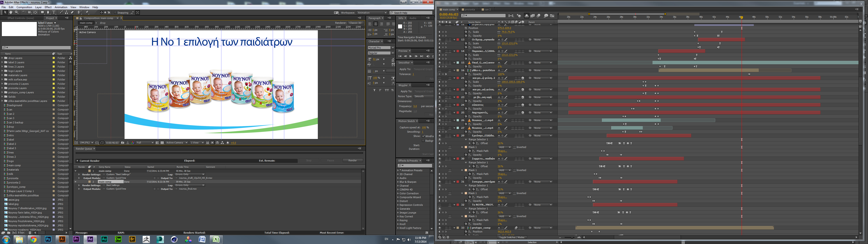Select the Rotation tool
Screen dimensions: 868x244
[x=24, y=12]
